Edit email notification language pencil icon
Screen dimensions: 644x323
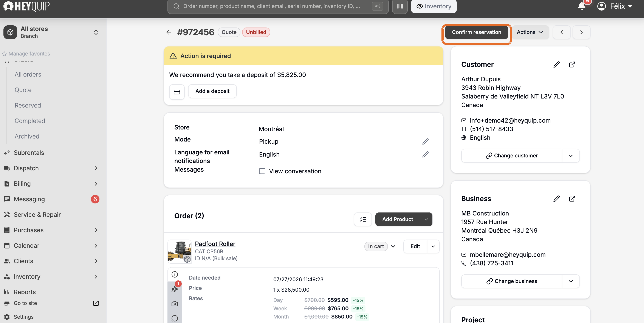click(425, 154)
